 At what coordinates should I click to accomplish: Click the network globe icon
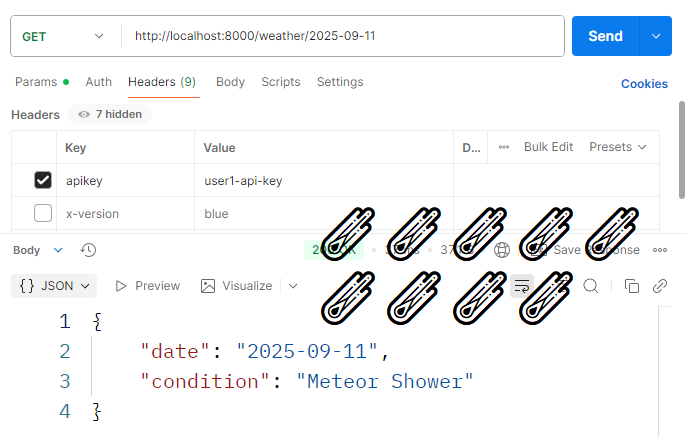(x=502, y=250)
